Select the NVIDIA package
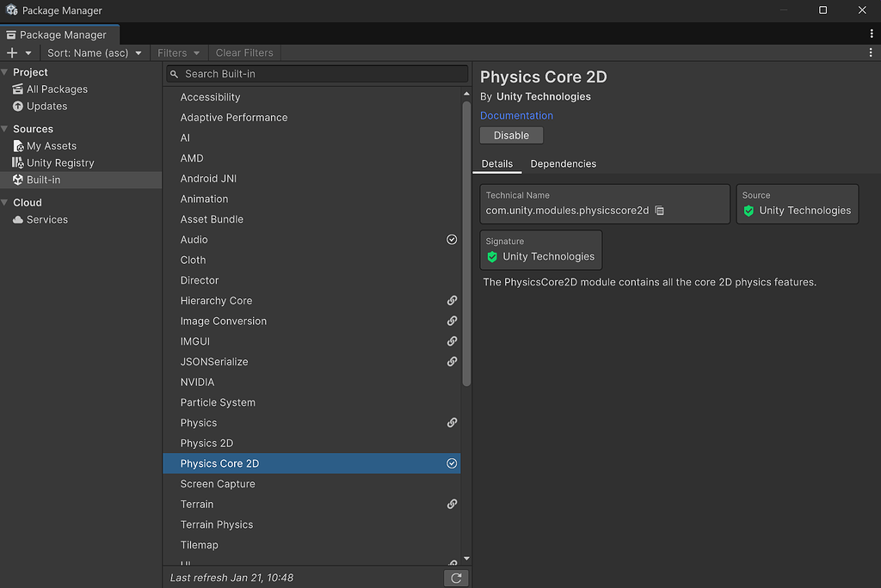Screen dimensions: 881x588 [x=311, y=382]
